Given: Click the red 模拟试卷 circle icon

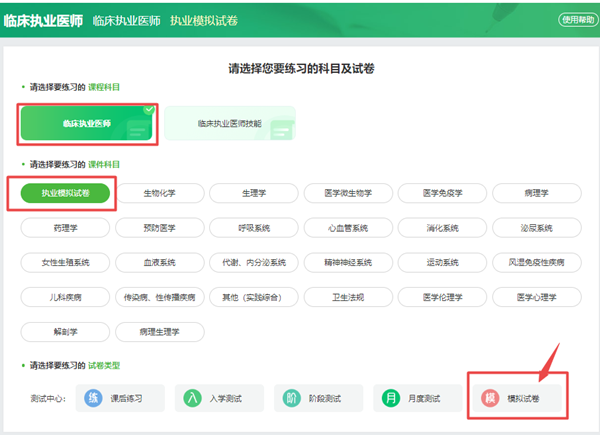Looking at the screenshot, I should [491, 398].
